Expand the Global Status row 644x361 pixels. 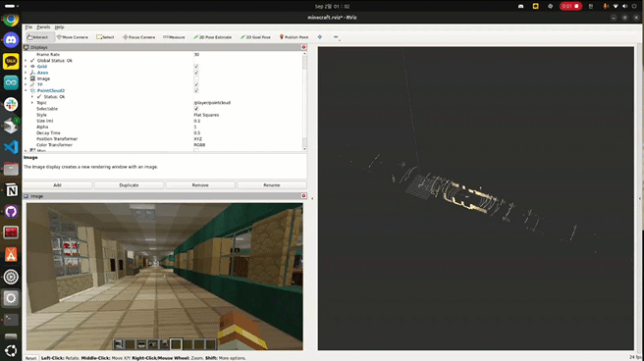coord(26,60)
